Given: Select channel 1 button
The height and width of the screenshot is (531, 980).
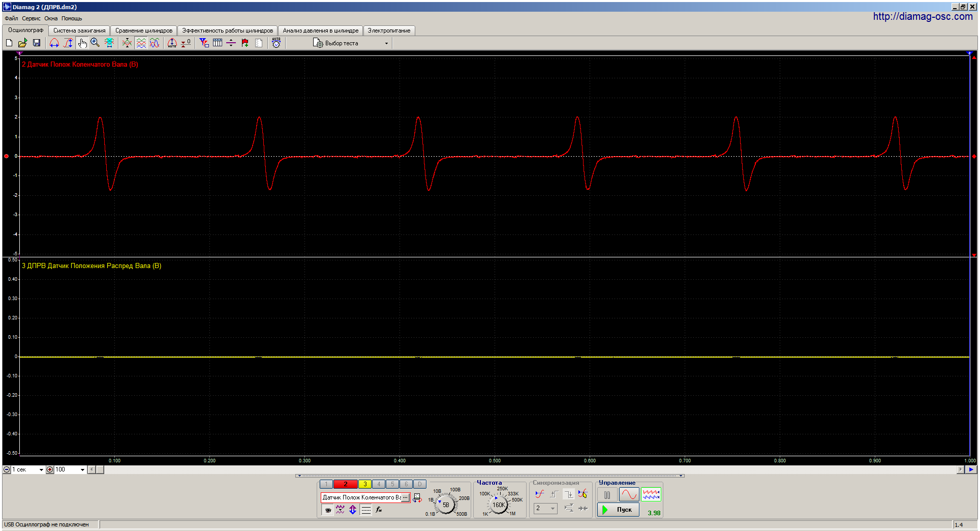Looking at the screenshot, I should pyautogui.click(x=326, y=484).
